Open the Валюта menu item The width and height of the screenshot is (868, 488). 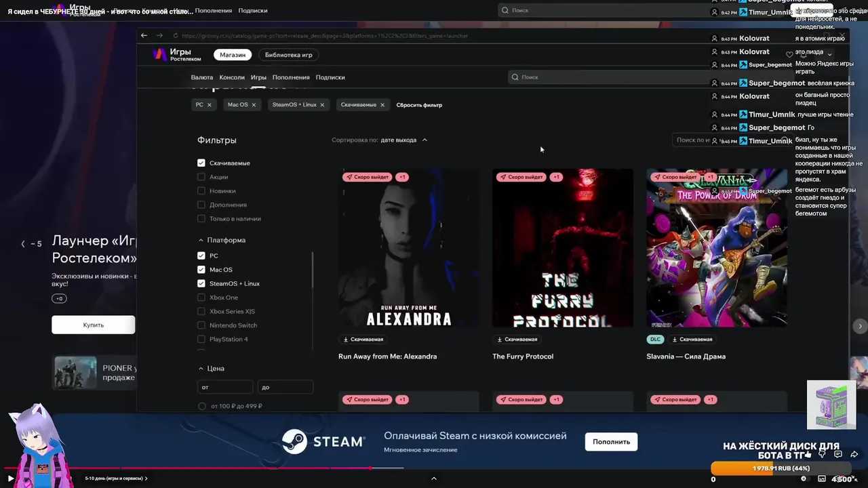pyautogui.click(x=202, y=77)
